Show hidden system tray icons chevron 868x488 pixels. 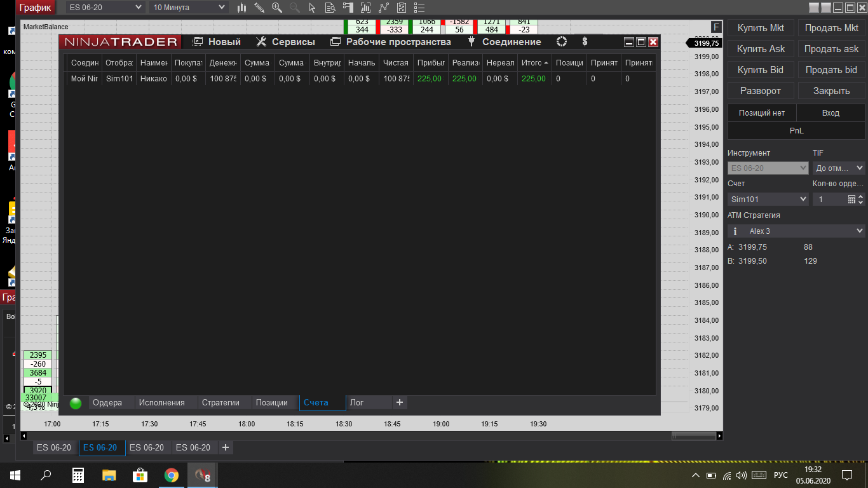[x=696, y=475]
